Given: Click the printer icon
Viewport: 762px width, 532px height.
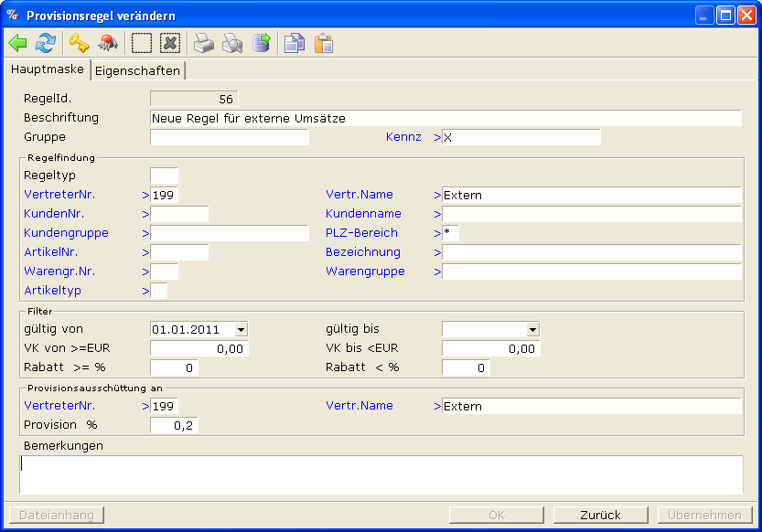Looking at the screenshot, I should pyautogui.click(x=204, y=43).
